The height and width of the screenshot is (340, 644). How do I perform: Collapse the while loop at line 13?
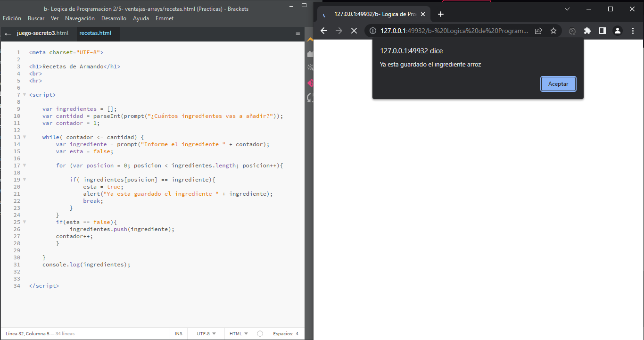pos(25,137)
